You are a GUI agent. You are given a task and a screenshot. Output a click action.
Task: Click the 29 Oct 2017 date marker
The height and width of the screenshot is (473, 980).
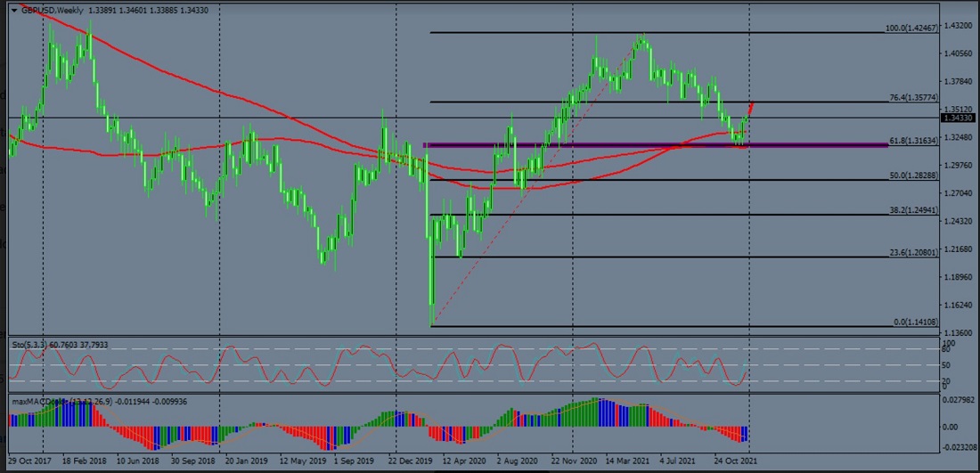[29, 462]
